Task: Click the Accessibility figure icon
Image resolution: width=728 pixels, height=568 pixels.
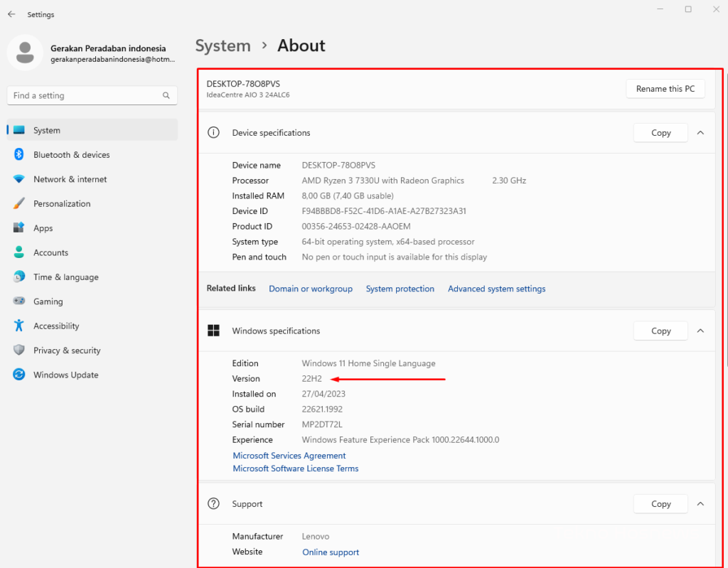Action: (19, 326)
